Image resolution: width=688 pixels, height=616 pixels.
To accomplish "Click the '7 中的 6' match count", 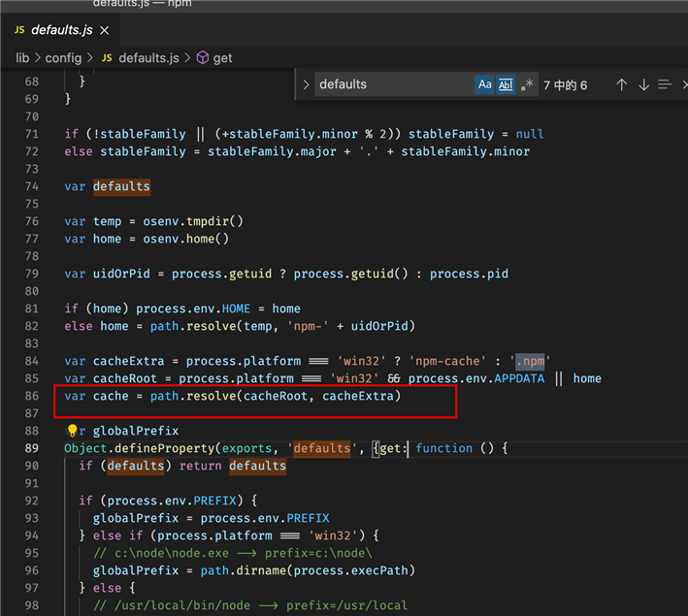I will 565,84.
